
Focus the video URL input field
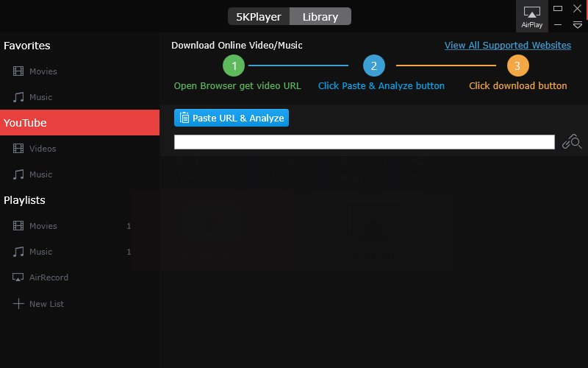coord(364,142)
